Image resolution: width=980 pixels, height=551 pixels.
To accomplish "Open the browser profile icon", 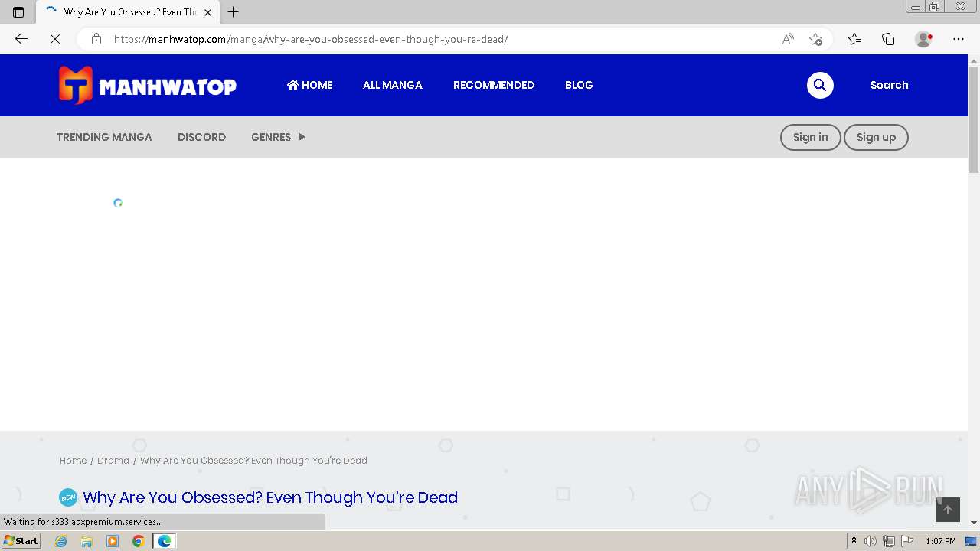I will pos(924,39).
